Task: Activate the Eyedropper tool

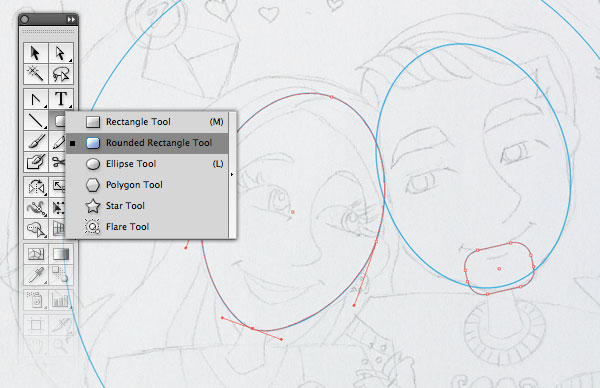Action: (x=36, y=275)
